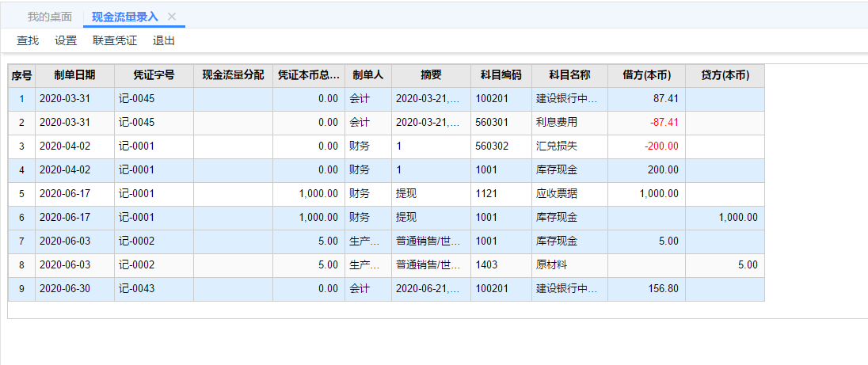Close the 现金流量录入 tab
Viewport: 868px width, 365px height.
coord(172,17)
